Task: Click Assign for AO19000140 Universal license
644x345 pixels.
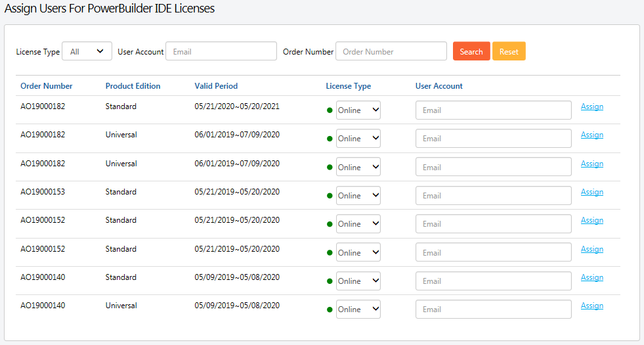Action: tap(591, 306)
